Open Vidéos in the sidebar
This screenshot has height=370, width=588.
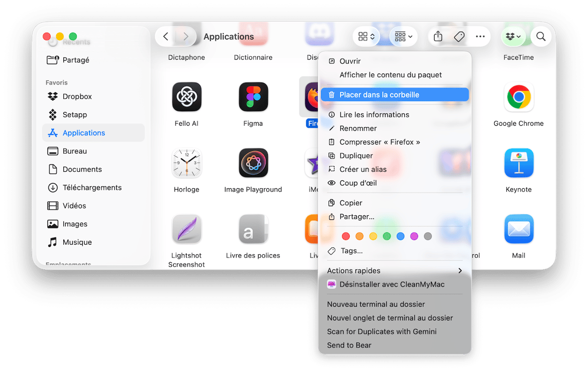click(x=93, y=206)
